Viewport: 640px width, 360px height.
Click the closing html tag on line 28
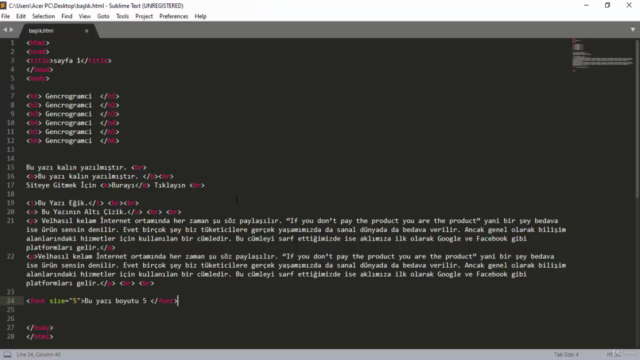point(40,336)
